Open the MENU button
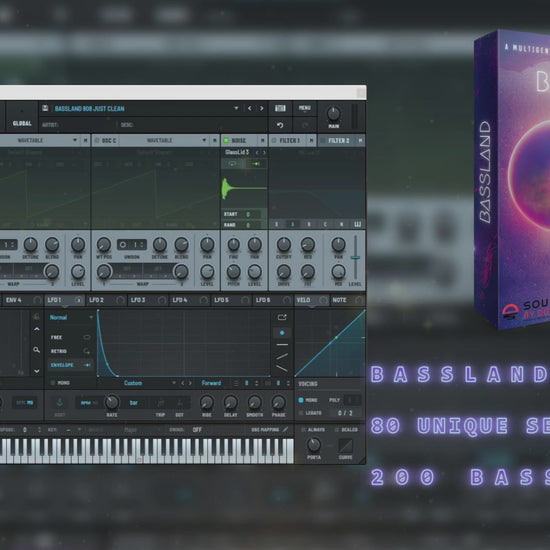 [x=304, y=108]
